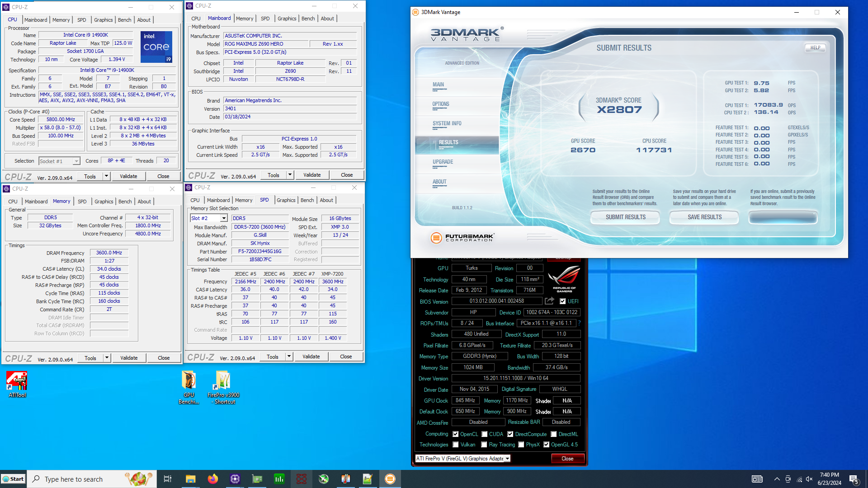Viewport: 868px width, 488px height.
Task: Launch Firefox from the taskbar
Action: (x=212, y=479)
